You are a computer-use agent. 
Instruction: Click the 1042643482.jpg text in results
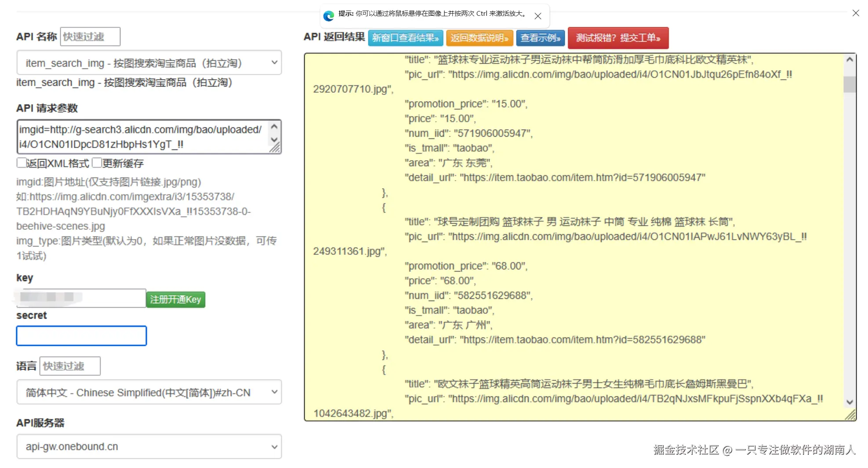point(353,413)
